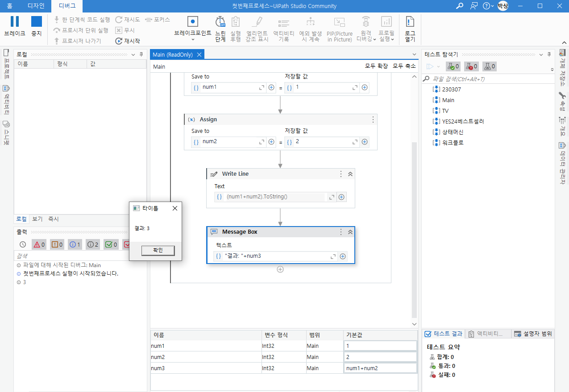Click plus button beside Write Line text
The width and height of the screenshot is (569, 392).
[x=341, y=197]
